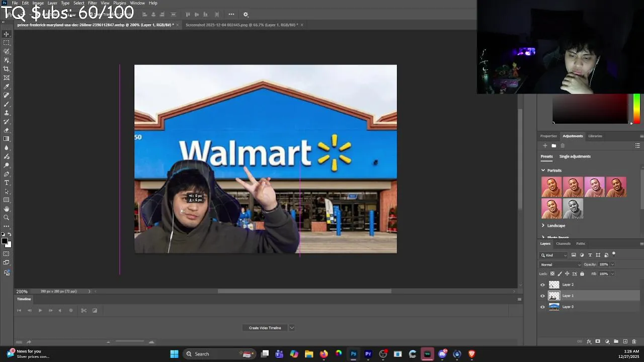Open the Timeline panel menu
Screen dimensions: 644x362
519,299
